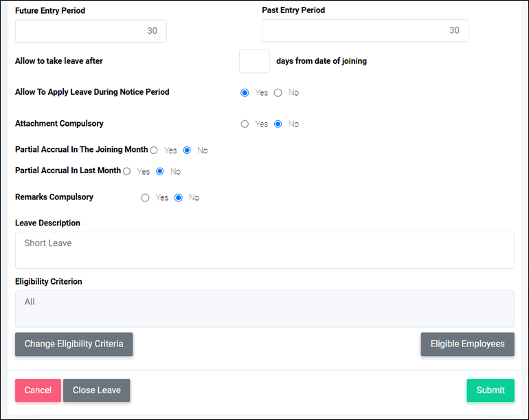Viewport: 529px width, 420px height.
Task: Focus the days from date of joining box
Action: pyautogui.click(x=254, y=61)
